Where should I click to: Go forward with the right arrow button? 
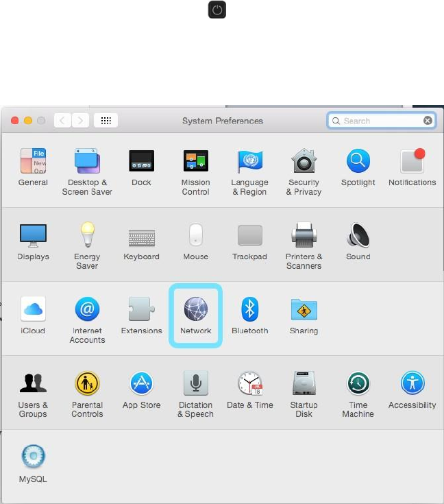coord(80,121)
